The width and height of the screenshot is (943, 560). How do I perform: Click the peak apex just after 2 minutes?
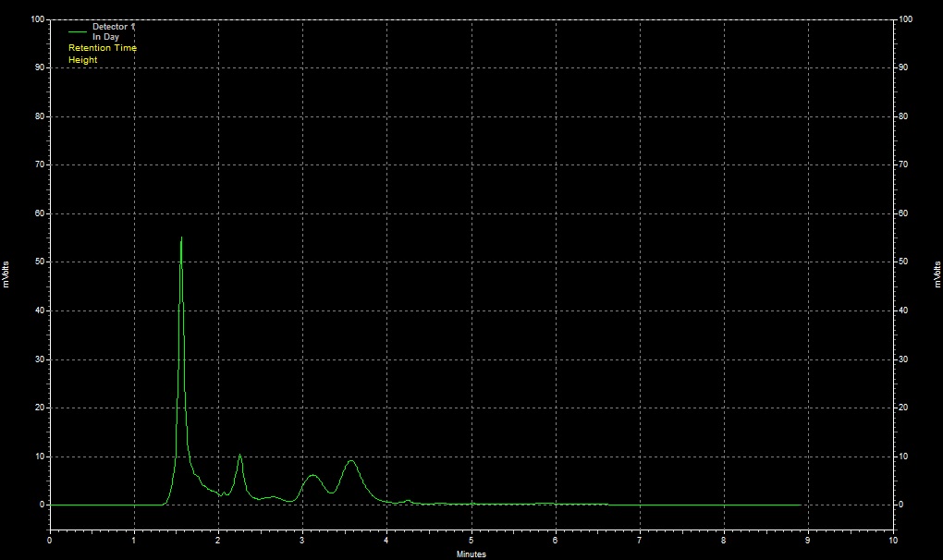(x=239, y=455)
